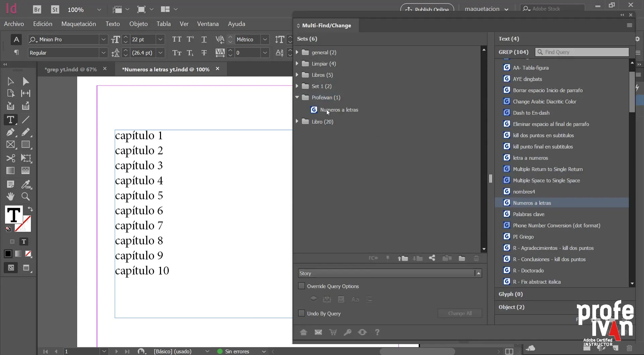Swap fill and stroke arrows
The height and width of the screenshot is (355, 644).
(30, 209)
